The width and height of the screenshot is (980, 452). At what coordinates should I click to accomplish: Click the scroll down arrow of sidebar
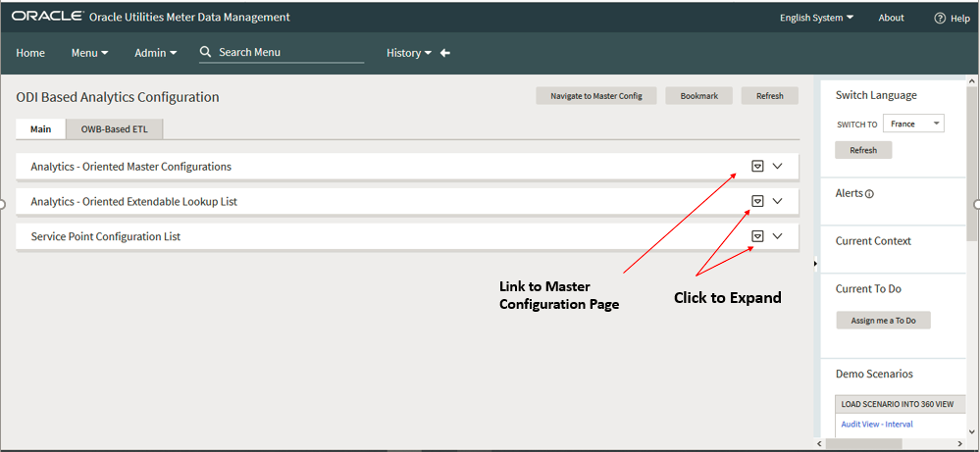coord(971,431)
